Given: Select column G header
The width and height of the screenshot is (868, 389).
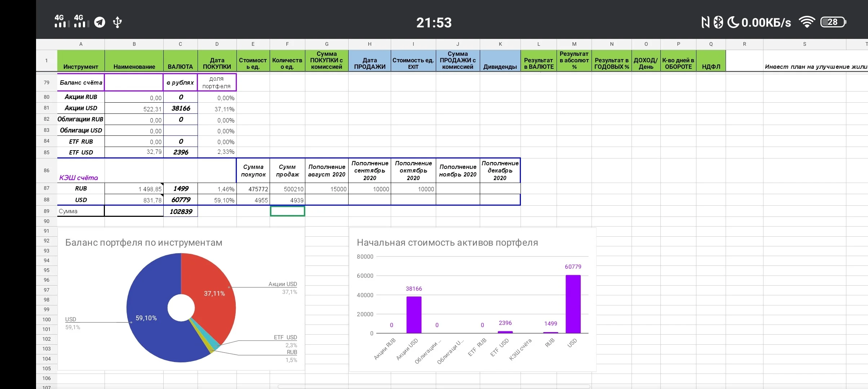Looking at the screenshot, I should 327,44.
